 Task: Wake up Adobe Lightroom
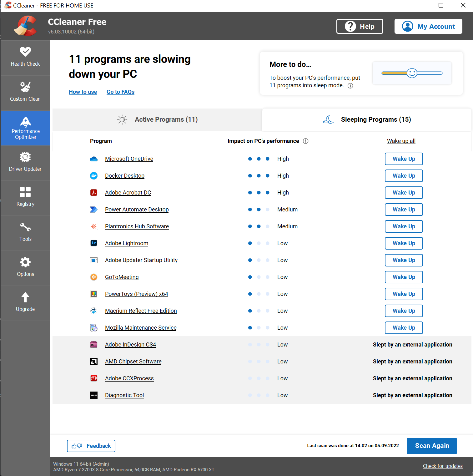(x=404, y=243)
